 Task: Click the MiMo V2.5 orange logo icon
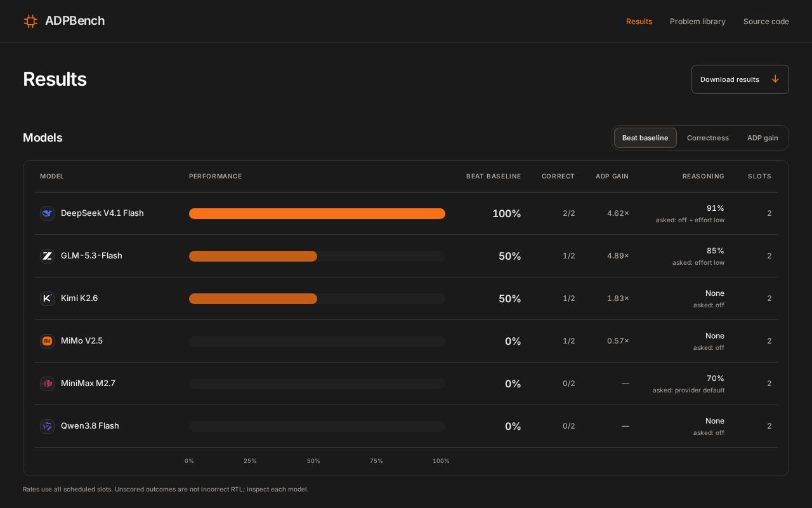(47, 341)
